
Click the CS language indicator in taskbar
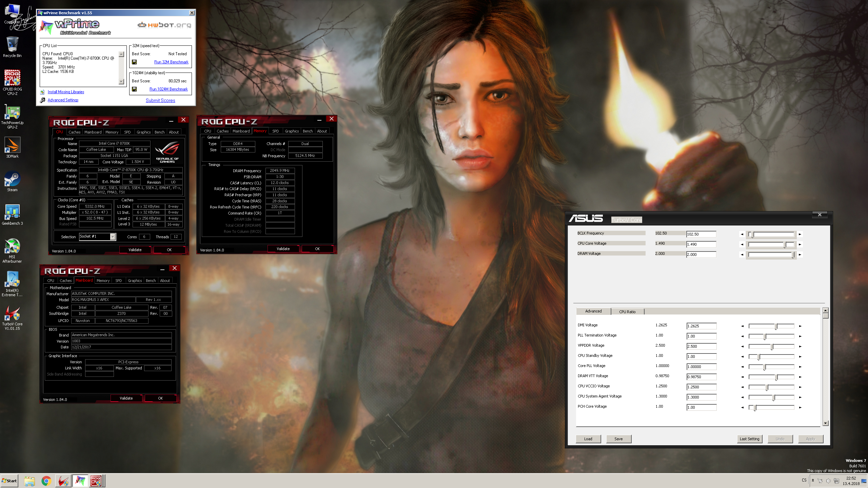(x=804, y=480)
